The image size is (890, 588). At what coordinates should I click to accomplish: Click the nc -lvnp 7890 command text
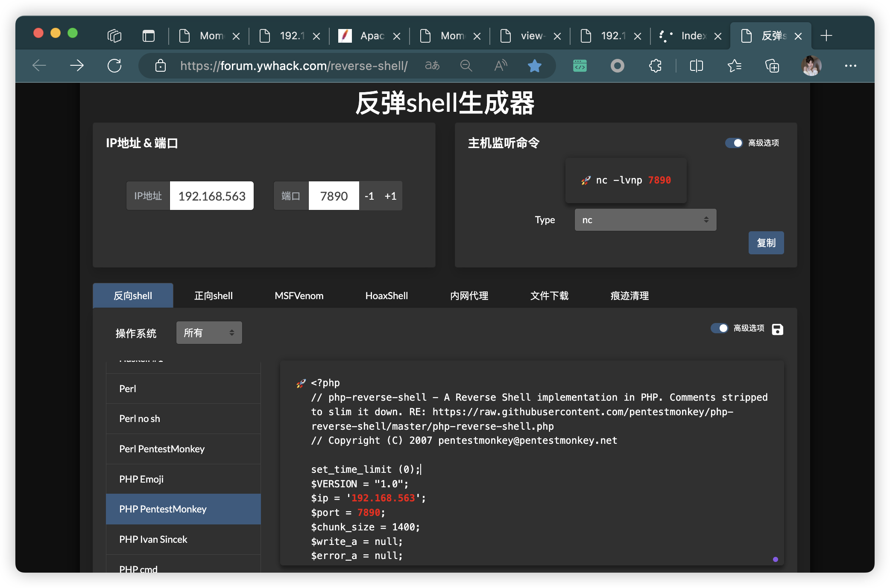click(633, 180)
